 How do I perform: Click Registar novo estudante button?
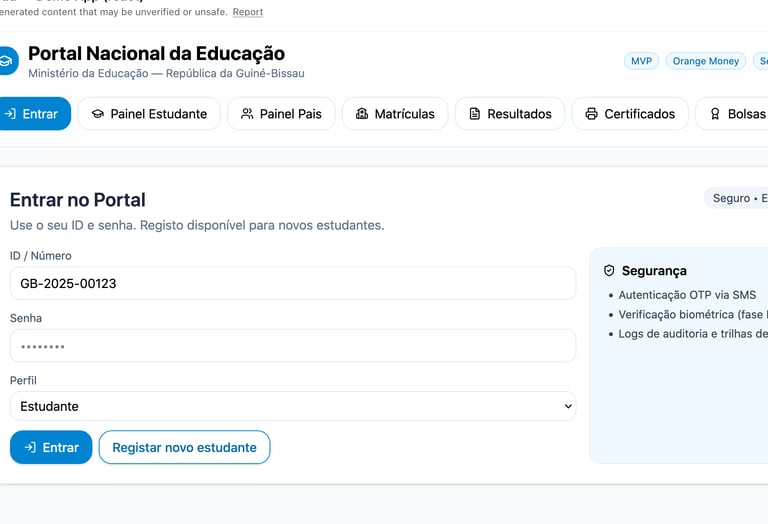click(x=184, y=447)
